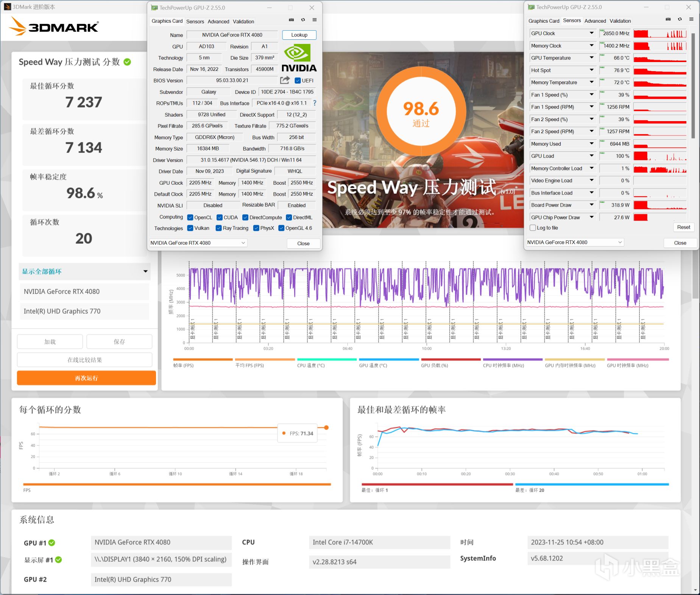Switch to Advanced tab in Graphics Card window
This screenshot has width=700, height=595.
(x=218, y=22)
